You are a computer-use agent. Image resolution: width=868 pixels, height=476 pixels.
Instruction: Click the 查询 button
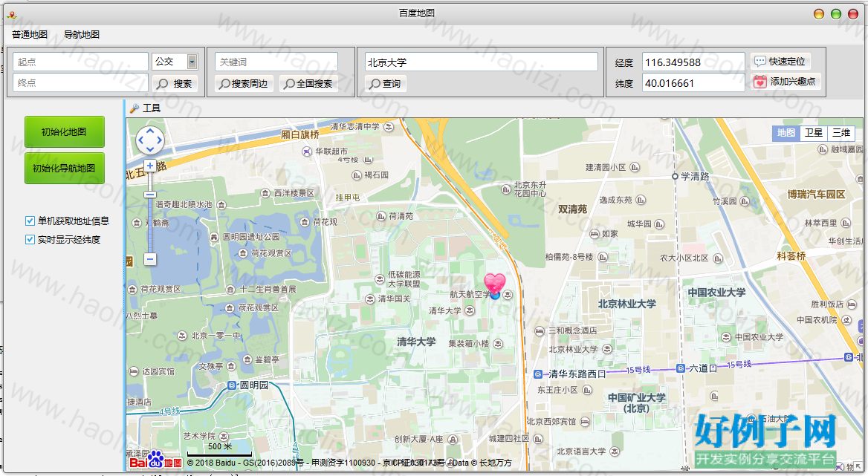click(385, 83)
